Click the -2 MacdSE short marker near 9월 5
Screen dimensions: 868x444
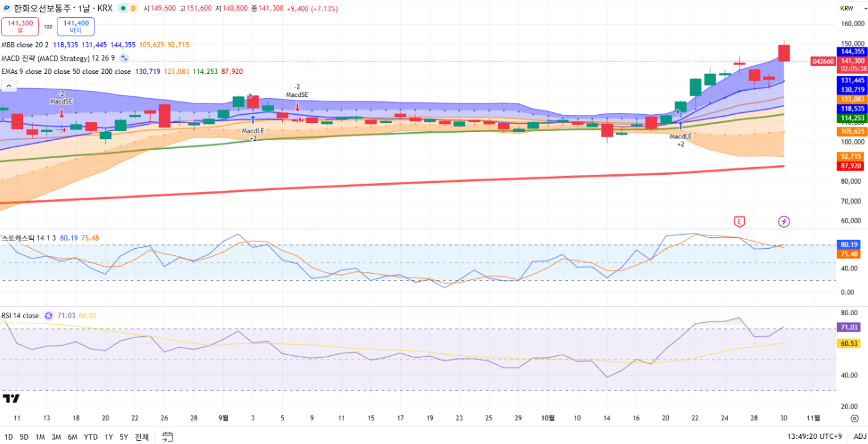point(297,96)
